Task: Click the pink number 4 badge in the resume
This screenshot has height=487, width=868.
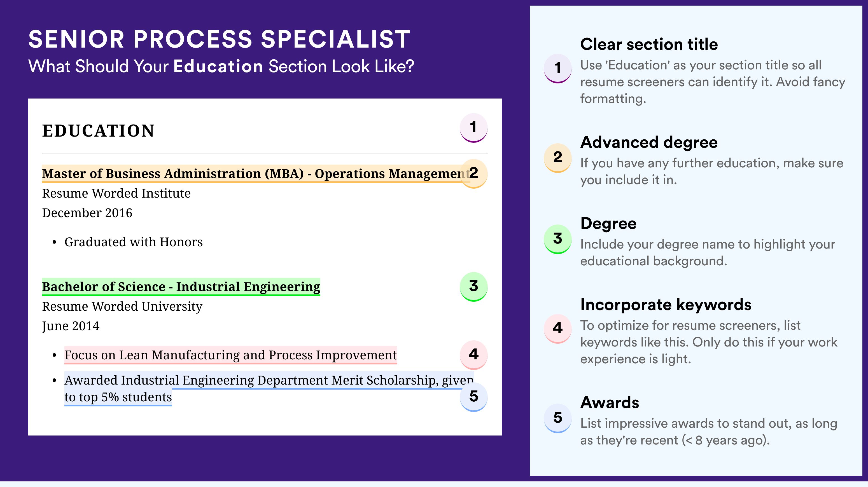Action: point(473,355)
